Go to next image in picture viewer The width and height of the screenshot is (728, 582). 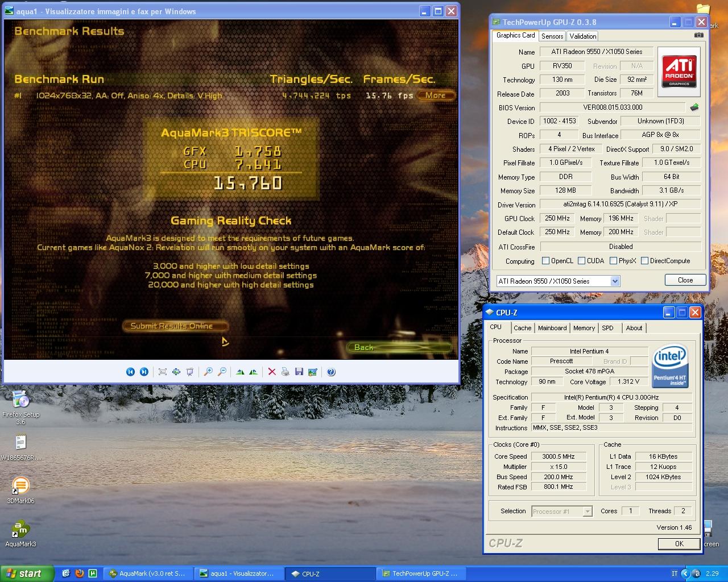[x=144, y=372]
